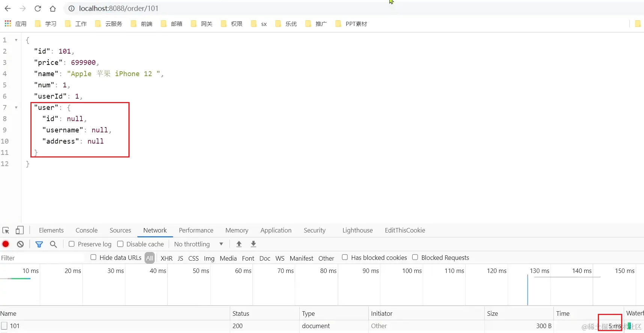Screen dimensions: 644x333
Task: Toggle the network filter funnel
Action: tap(39, 244)
